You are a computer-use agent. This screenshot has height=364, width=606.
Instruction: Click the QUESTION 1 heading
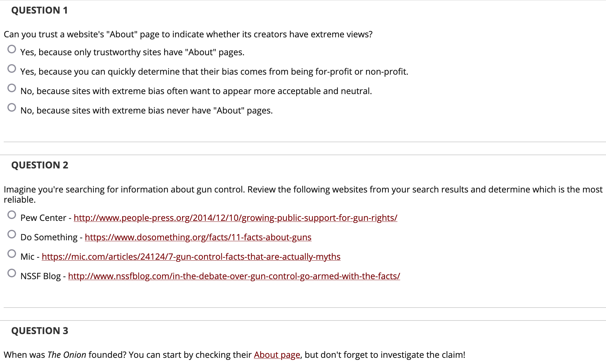coord(39,10)
